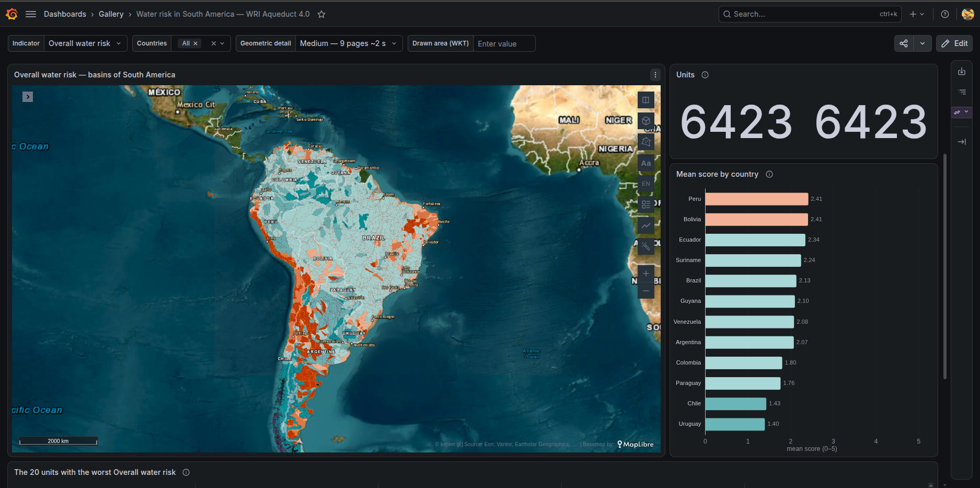Click the Peru bar in the chart
Viewport: 980px width, 488px height.
click(756, 199)
